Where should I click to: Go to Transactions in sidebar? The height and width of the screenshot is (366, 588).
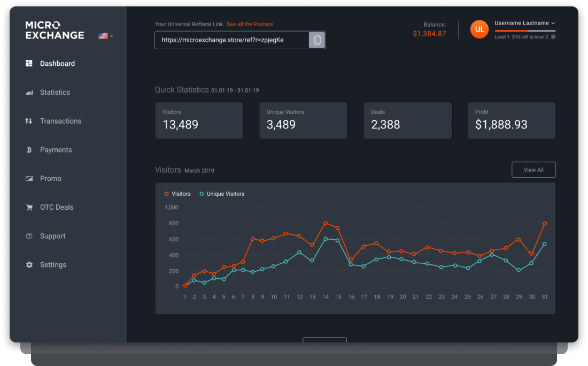[60, 121]
